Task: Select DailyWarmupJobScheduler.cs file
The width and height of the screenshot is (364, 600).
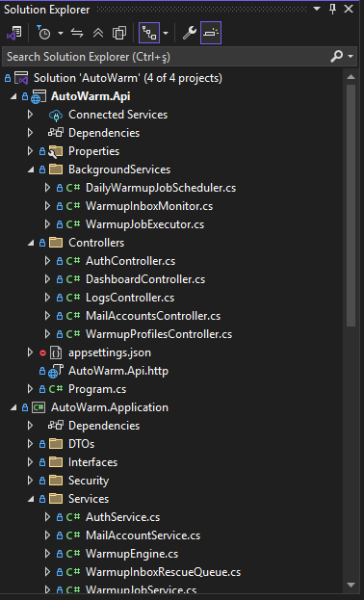Action: click(x=161, y=188)
